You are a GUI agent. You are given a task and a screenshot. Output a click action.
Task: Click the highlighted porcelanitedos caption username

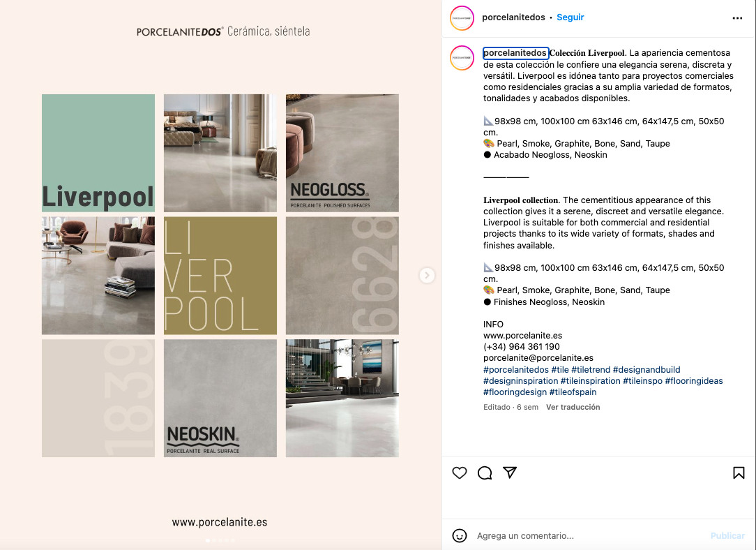tap(515, 52)
